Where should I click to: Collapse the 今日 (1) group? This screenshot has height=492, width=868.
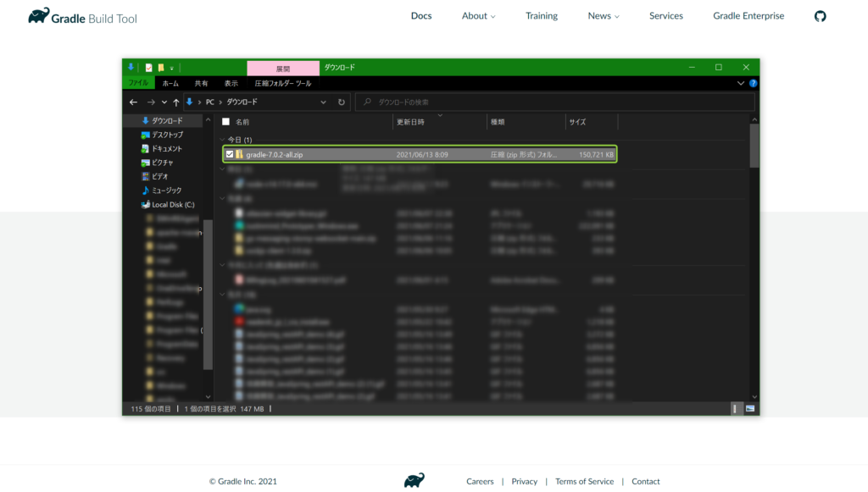tap(223, 140)
